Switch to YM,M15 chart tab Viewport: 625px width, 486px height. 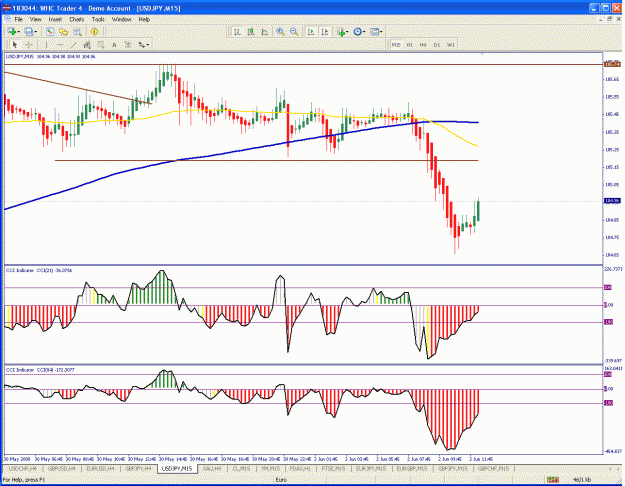270,469
